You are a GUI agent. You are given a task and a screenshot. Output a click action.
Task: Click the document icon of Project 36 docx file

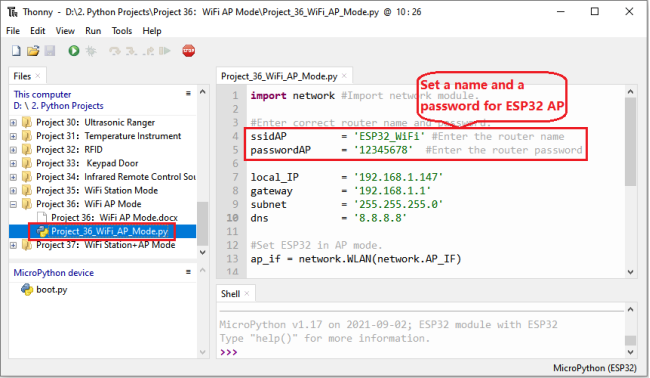coord(42,217)
